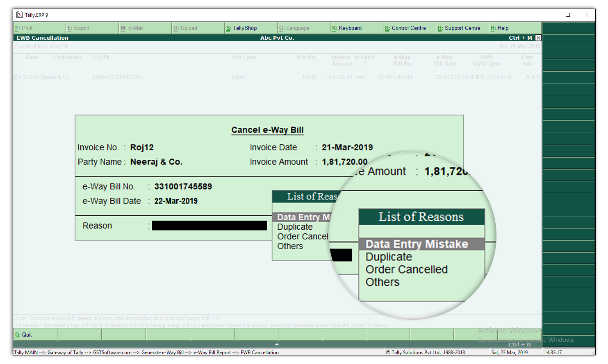Click the Tally.ERP 9 title bar icon

click(x=19, y=15)
